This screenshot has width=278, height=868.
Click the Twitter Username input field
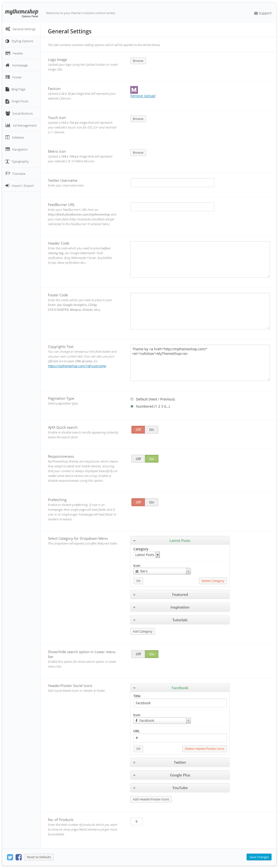pos(172,183)
